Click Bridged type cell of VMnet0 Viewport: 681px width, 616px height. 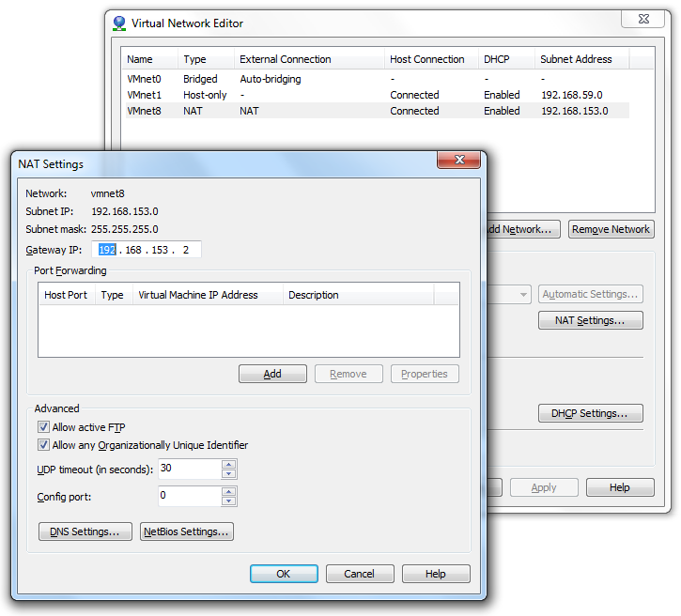[x=200, y=79]
